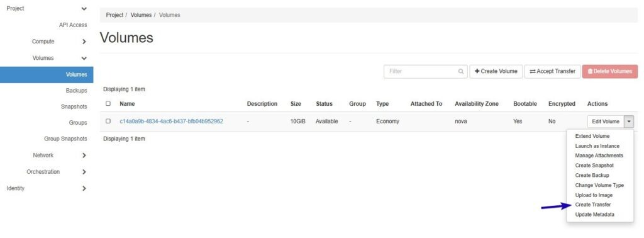Select Manage Attachments in dropdown
Image resolution: width=644 pixels, height=238 pixels.
(x=599, y=156)
